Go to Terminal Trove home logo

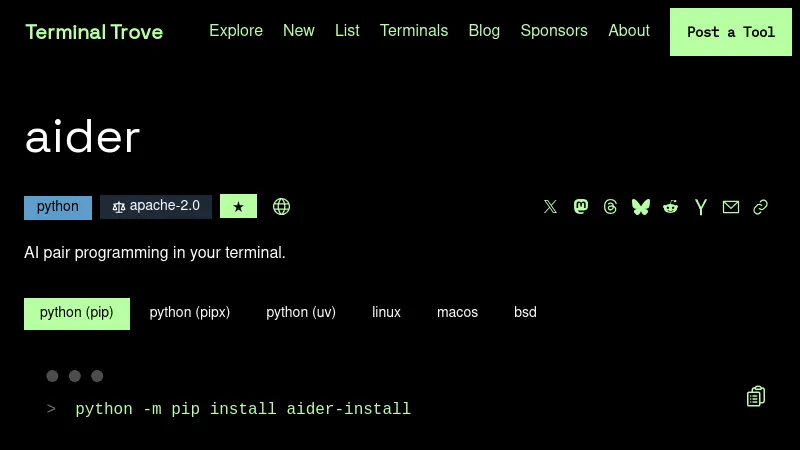pyautogui.click(x=94, y=32)
